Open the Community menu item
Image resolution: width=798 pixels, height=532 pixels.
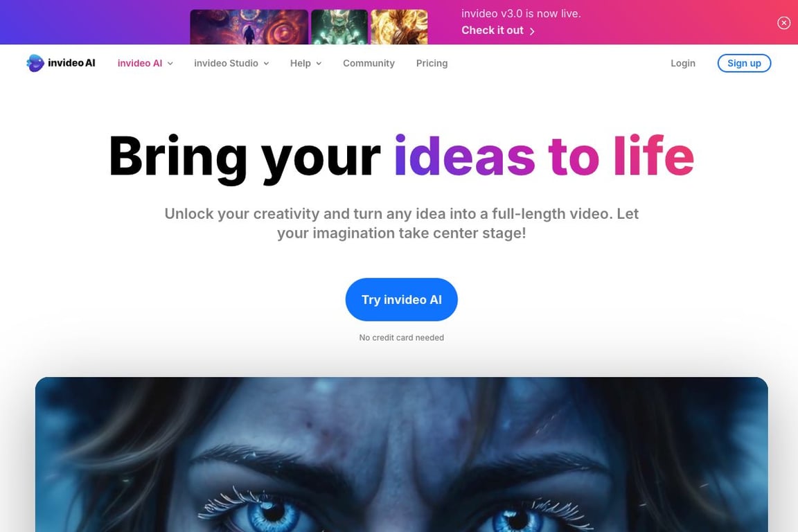[x=369, y=63]
